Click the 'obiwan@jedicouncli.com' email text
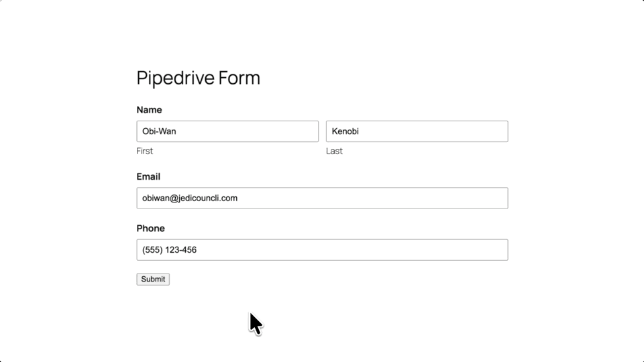 pyautogui.click(x=190, y=198)
